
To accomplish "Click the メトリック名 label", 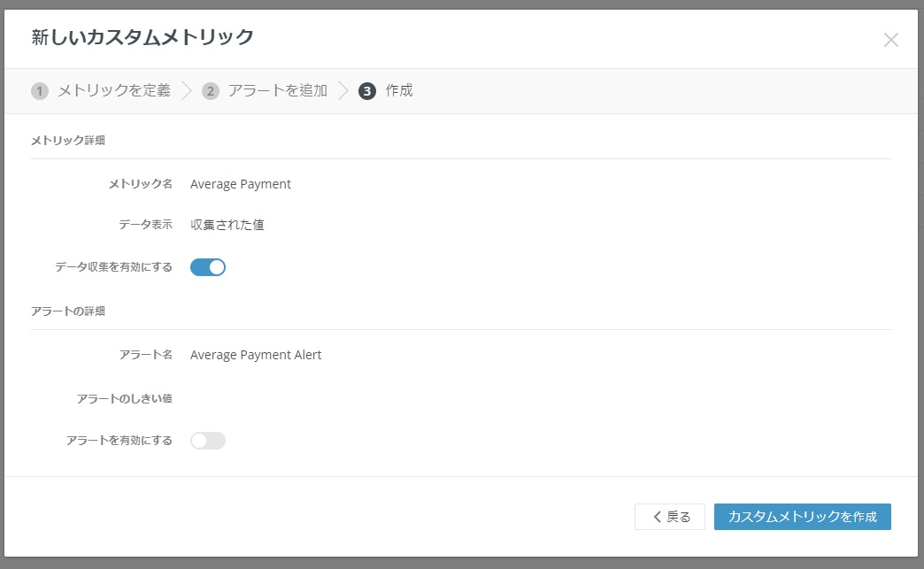I will pos(140,184).
